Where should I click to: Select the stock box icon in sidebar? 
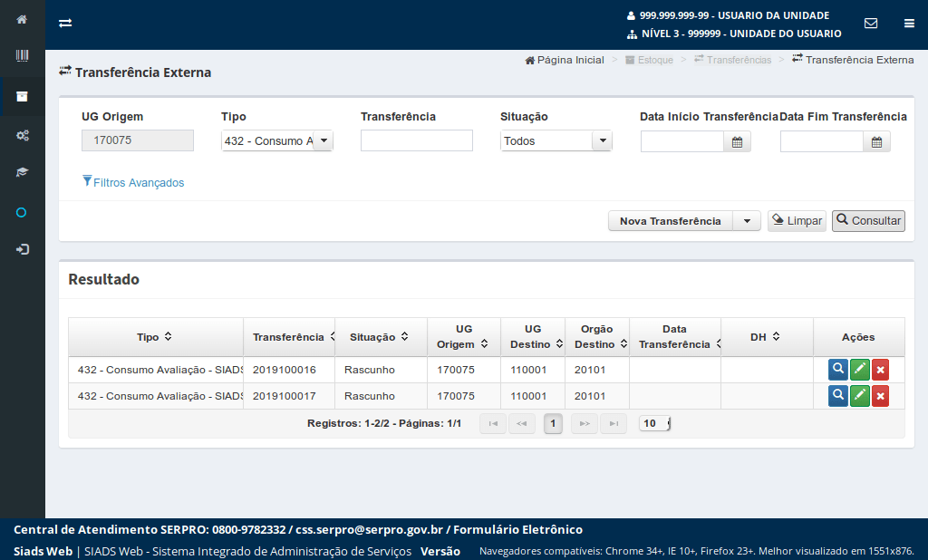click(22, 96)
